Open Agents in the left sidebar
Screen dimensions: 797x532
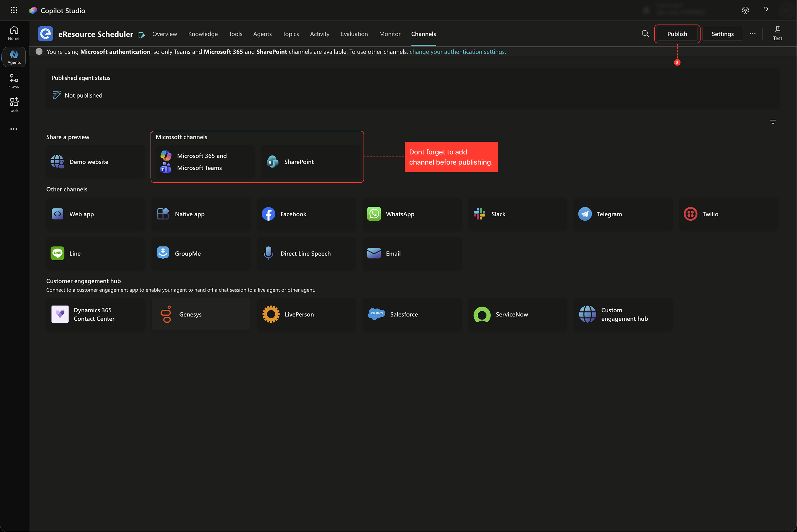pos(14,57)
